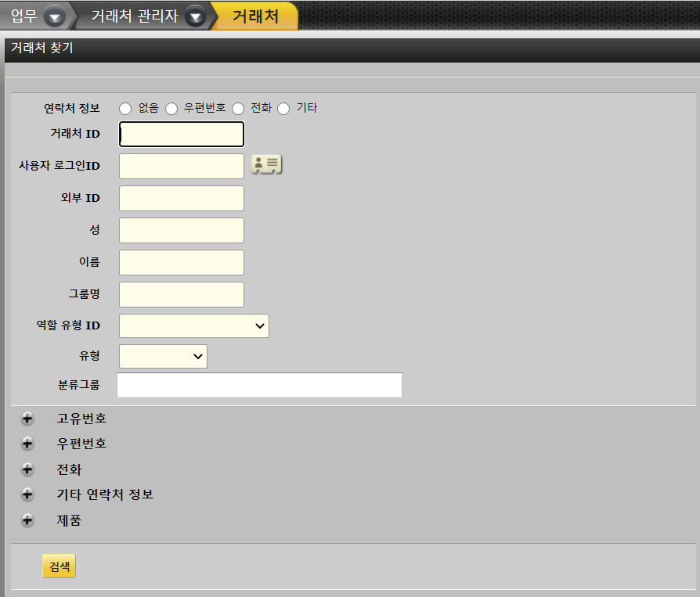This screenshot has height=597, width=700.
Task: Expand the 고유번호 section plus icon
Action: (27, 419)
